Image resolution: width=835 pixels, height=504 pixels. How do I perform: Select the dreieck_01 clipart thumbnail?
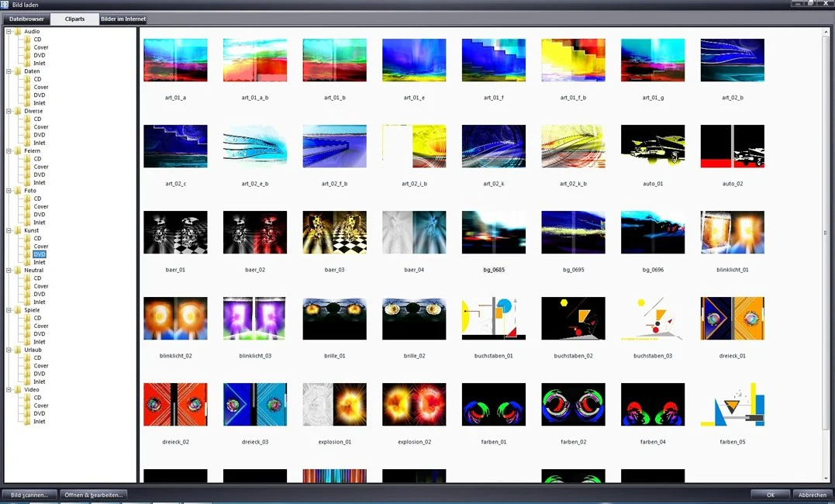click(x=732, y=319)
